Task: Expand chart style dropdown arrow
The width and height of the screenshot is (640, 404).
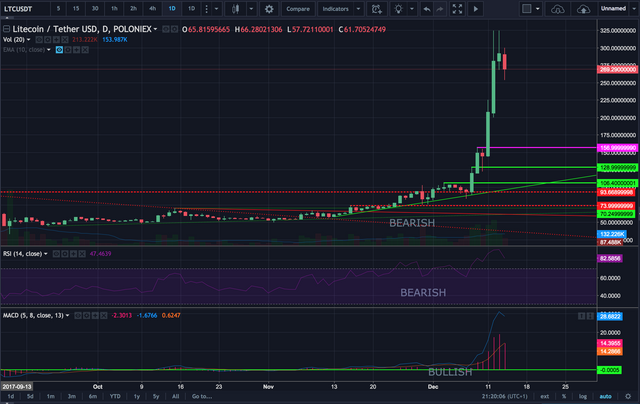Action: click(x=251, y=9)
